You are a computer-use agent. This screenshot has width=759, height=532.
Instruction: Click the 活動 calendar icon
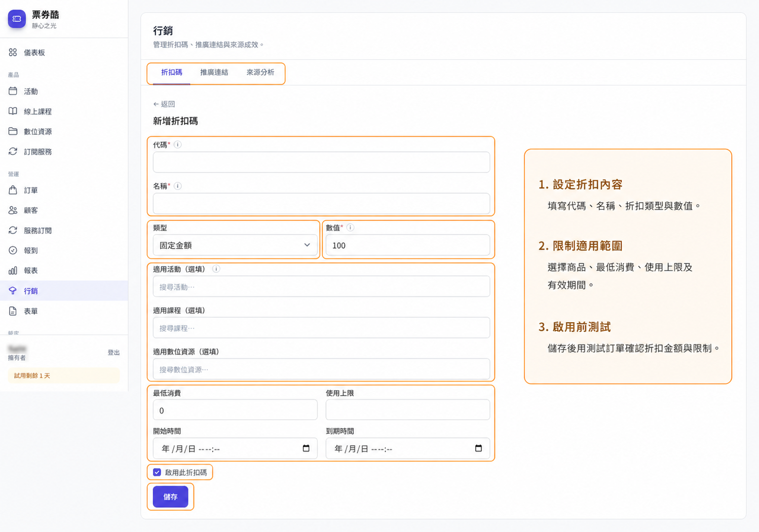pyautogui.click(x=13, y=91)
